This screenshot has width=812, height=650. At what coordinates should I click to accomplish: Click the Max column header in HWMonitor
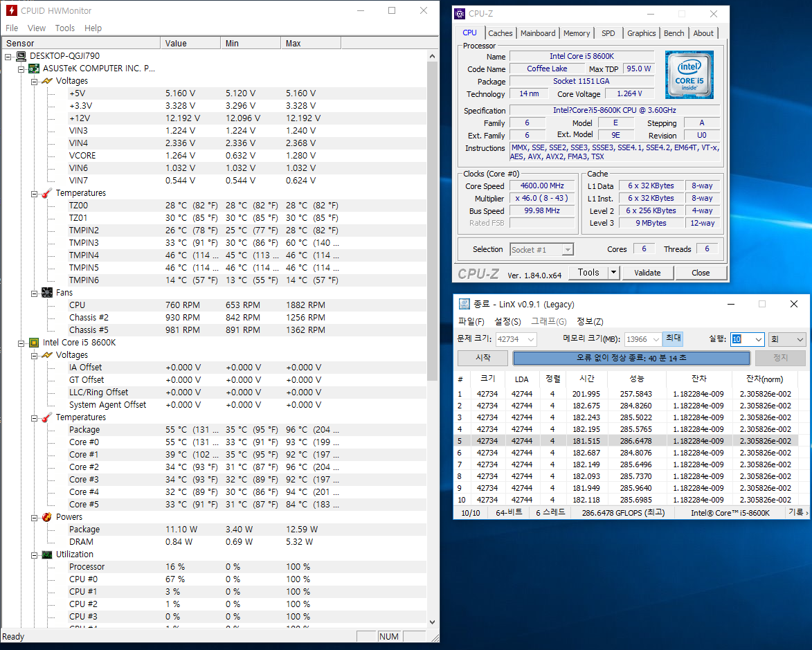click(x=311, y=44)
